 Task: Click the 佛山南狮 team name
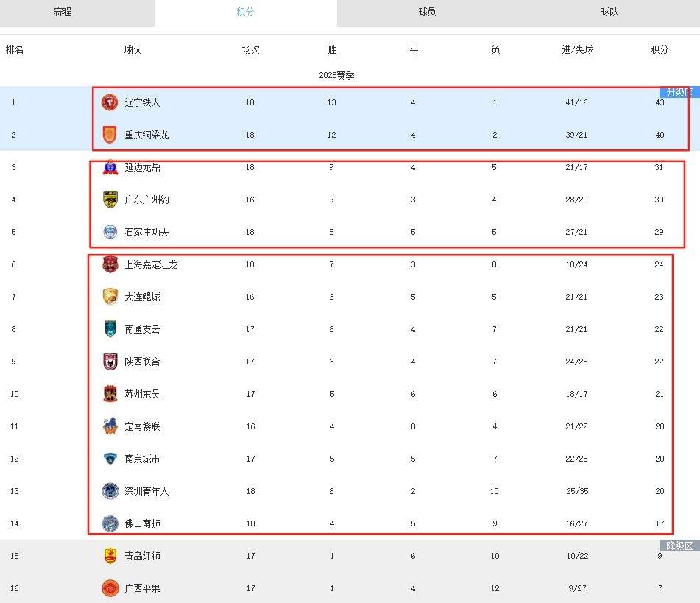coord(142,523)
